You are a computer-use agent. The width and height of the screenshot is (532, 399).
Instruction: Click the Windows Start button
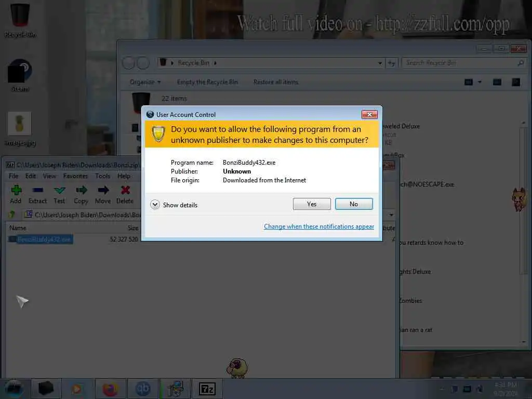point(14,389)
